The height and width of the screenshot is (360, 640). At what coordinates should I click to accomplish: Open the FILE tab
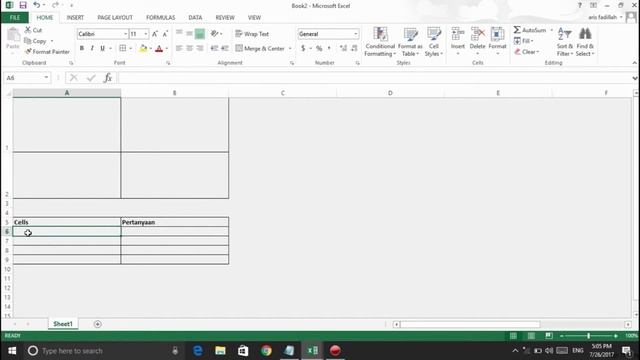point(15,18)
